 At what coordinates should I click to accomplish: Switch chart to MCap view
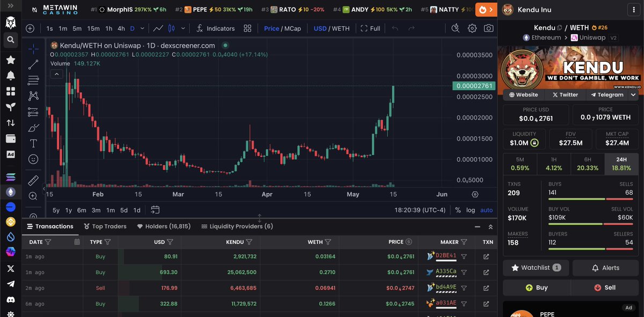pyautogui.click(x=292, y=28)
